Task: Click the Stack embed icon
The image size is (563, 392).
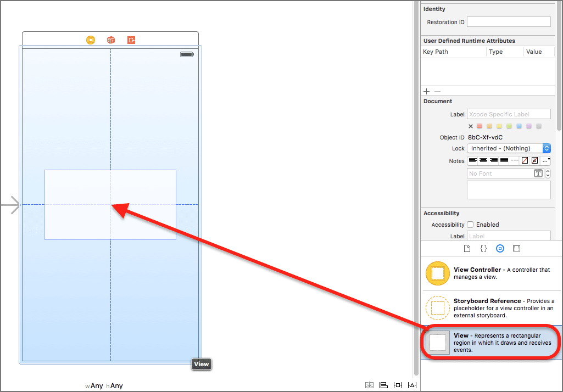Action: pyautogui.click(x=370, y=385)
